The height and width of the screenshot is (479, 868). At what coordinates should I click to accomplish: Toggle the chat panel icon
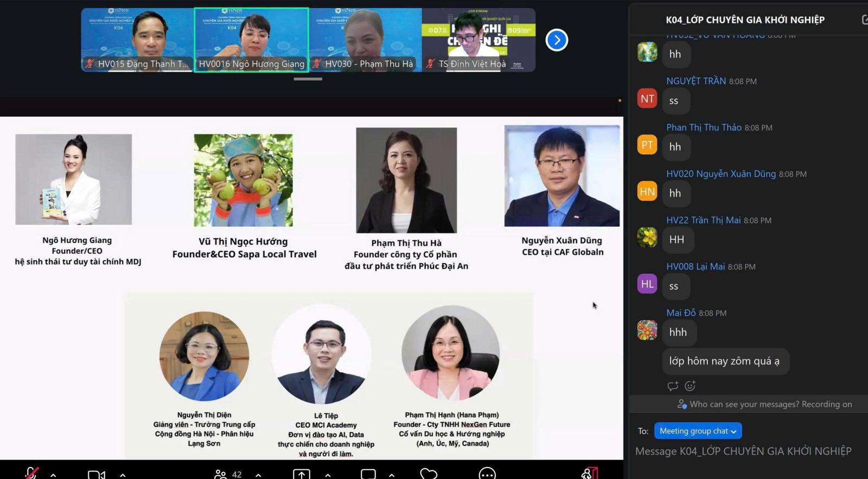click(x=368, y=474)
